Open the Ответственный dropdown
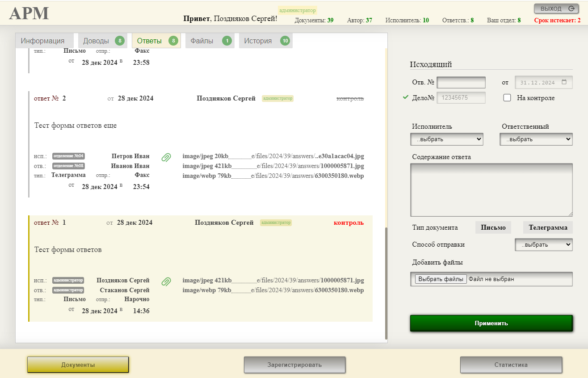 [x=536, y=139]
